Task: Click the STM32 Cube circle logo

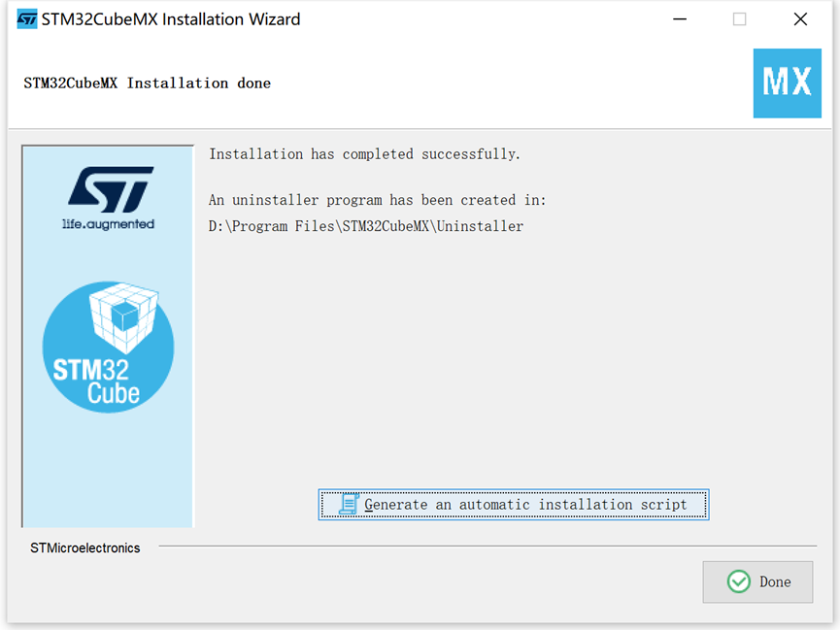Action: coord(108,348)
